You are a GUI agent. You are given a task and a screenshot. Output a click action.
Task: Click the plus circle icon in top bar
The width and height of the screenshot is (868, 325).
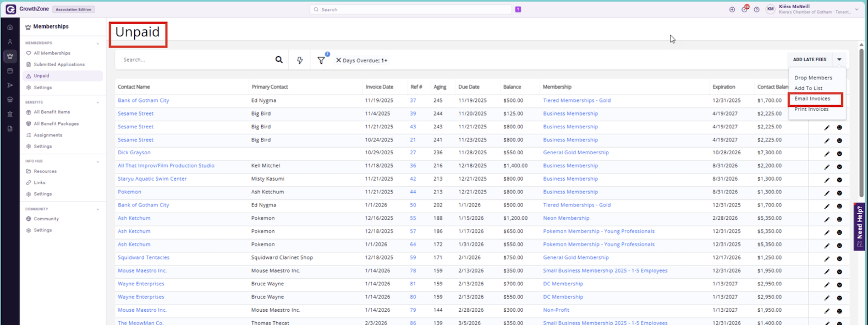pyautogui.click(x=732, y=9)
